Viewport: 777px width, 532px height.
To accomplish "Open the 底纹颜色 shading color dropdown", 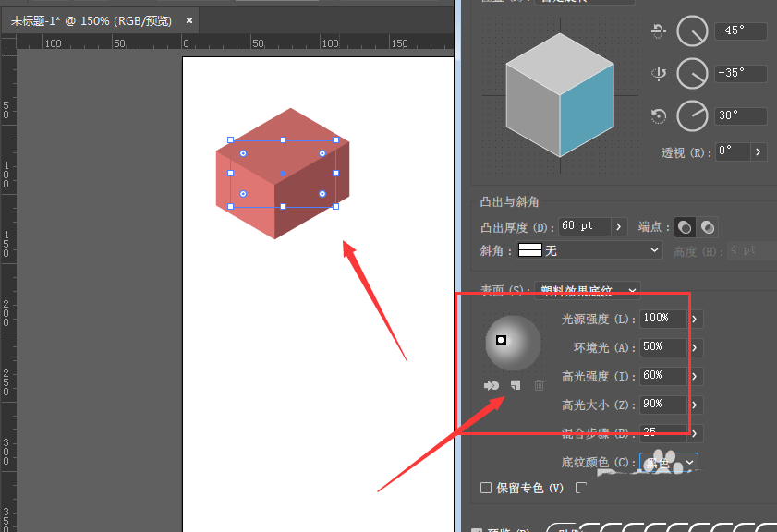I will coord(669,462).
